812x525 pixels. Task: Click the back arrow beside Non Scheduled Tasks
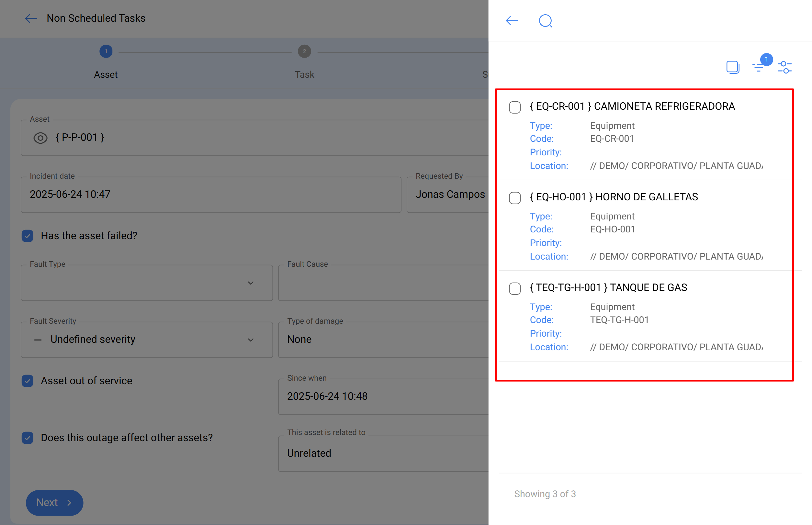(x=31, y=18)
